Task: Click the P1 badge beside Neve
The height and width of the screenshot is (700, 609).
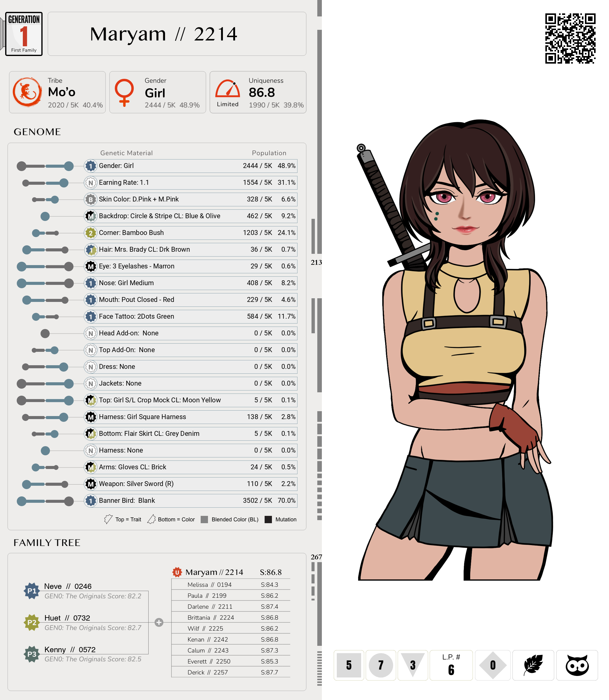Action: pyautogui.click(x=32, y=591)
